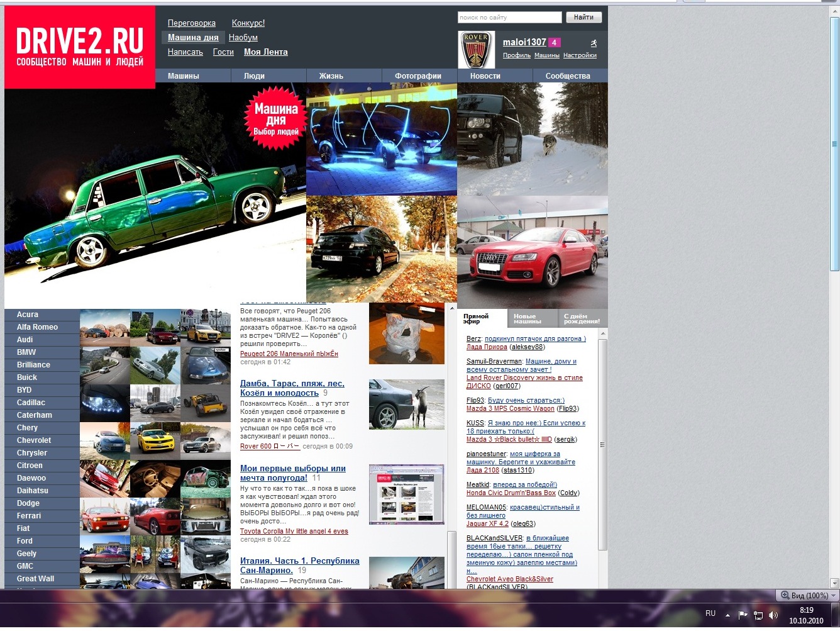Focus the site search field
This screenshot has height=631, width=840.
point(509,18)
